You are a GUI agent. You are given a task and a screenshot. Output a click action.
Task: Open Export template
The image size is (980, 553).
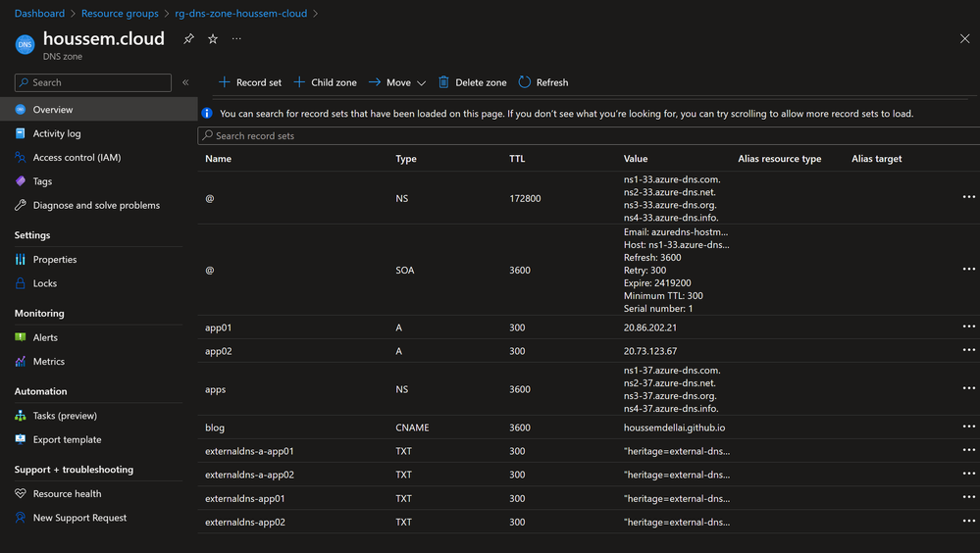[x=67, y=439]
